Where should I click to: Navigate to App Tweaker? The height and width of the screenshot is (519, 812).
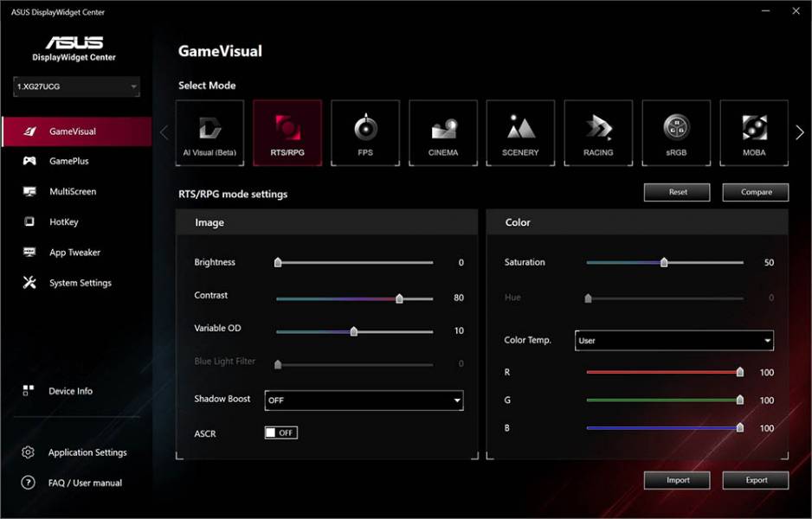pos(75,253)
